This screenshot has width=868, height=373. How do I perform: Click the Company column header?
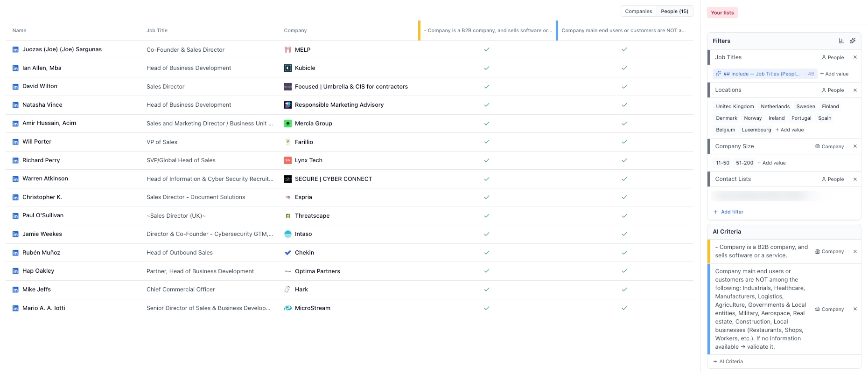tap(295, 30)
